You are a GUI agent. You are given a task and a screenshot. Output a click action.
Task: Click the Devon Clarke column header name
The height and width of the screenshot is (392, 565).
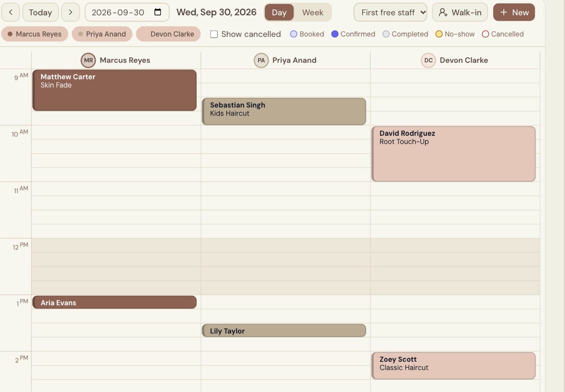pyautogui.click(x=464, y=60)
